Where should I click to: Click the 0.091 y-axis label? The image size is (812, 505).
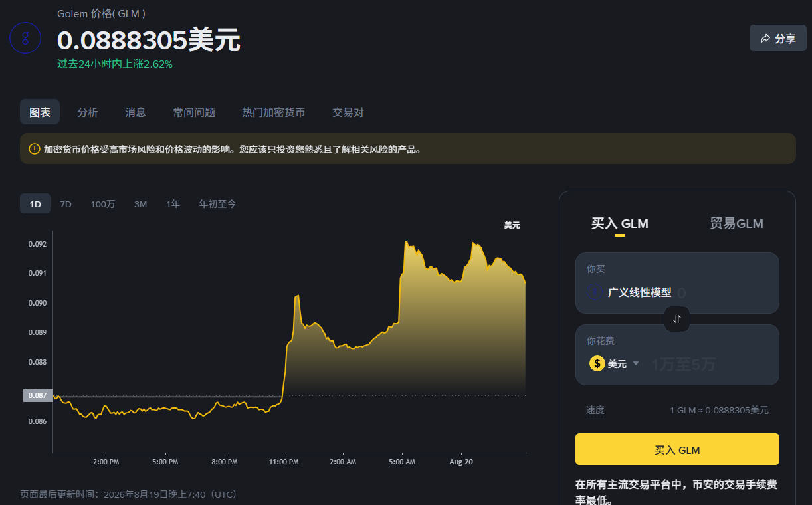click(x=37, y=273)
